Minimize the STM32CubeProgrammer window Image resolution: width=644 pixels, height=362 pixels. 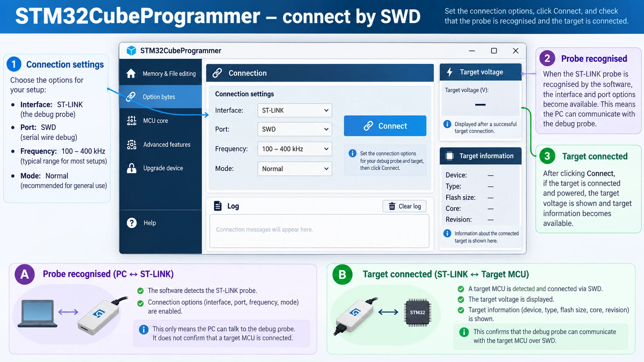[x=472, y=51]
